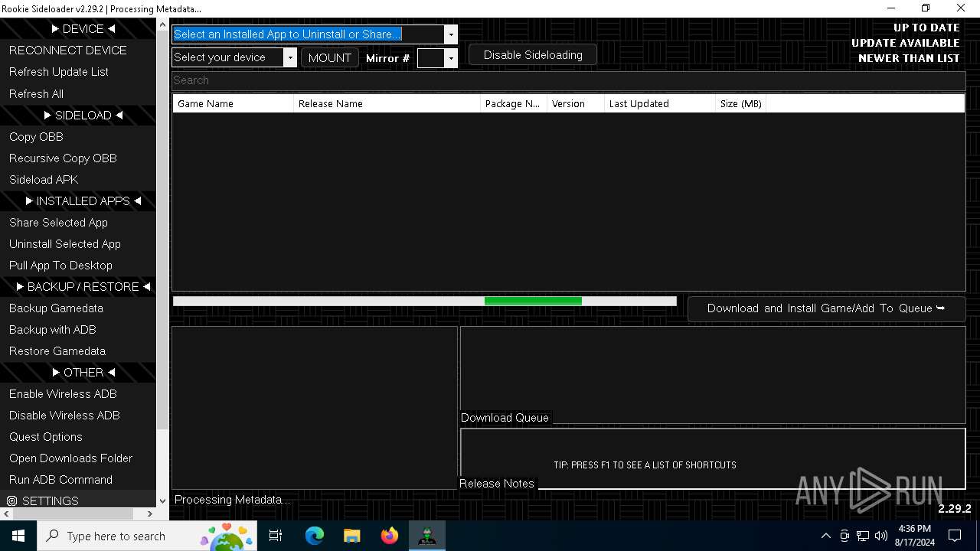Click the Release Notes tip text

pyautogui.click(x=645, y=465)
